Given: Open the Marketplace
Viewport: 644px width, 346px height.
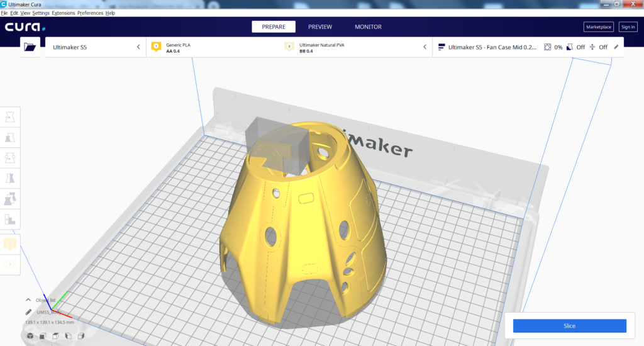Looking at the screenshot, I should pos(598,27).
